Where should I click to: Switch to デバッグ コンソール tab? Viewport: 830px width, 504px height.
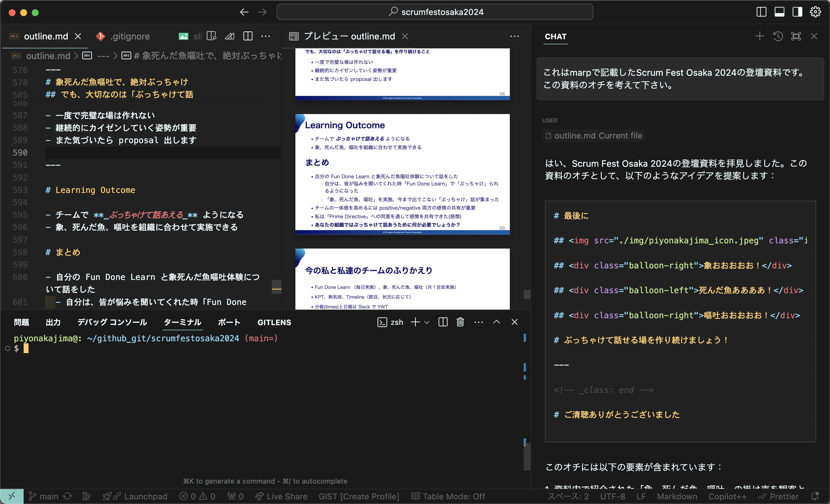tap(112, 322)
